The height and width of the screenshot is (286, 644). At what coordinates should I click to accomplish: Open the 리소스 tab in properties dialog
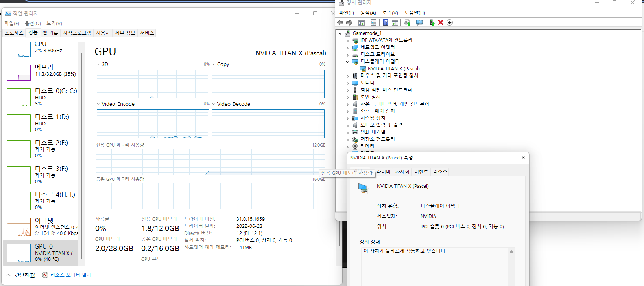pos(440,172)
